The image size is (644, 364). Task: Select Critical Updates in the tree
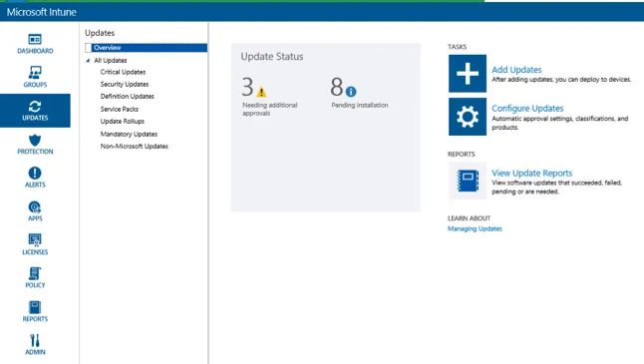coord(123,72)
